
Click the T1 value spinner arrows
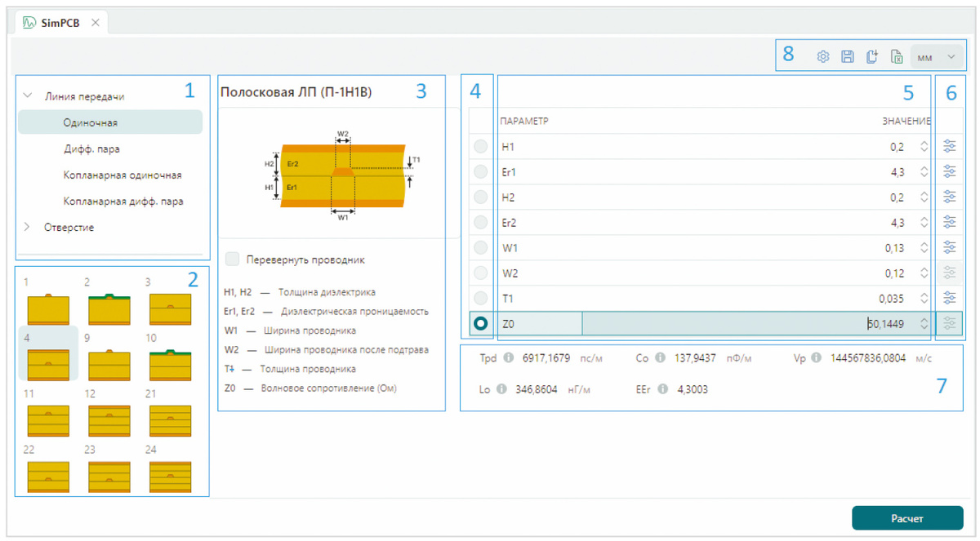click(x=924, y=298)
